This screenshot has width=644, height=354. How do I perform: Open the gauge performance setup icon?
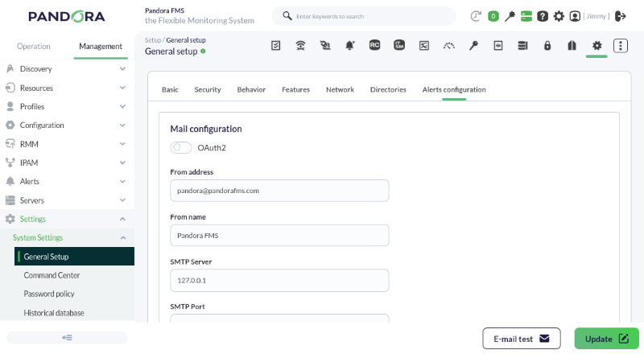[449, 46]
